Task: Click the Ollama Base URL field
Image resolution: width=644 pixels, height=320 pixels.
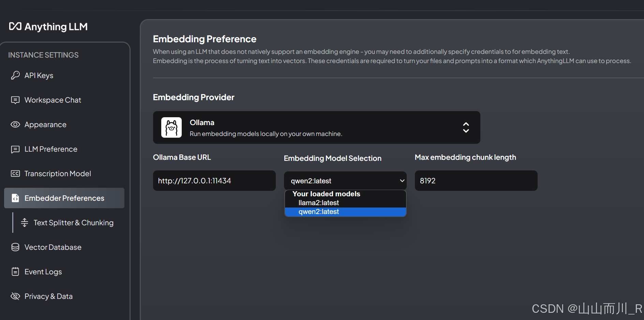Action: tap(214, 181)
